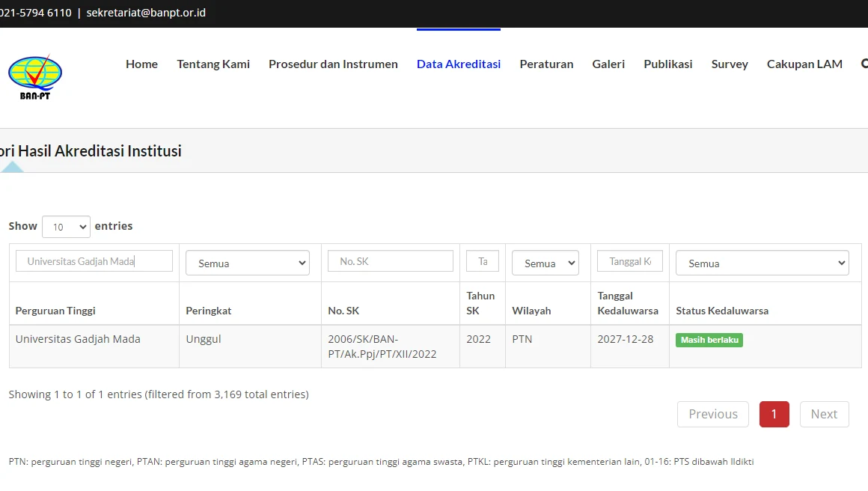The height and width of the screenshot is (491, 868).
Task: Open the Survey menu
Action: (x=730, y=64)
